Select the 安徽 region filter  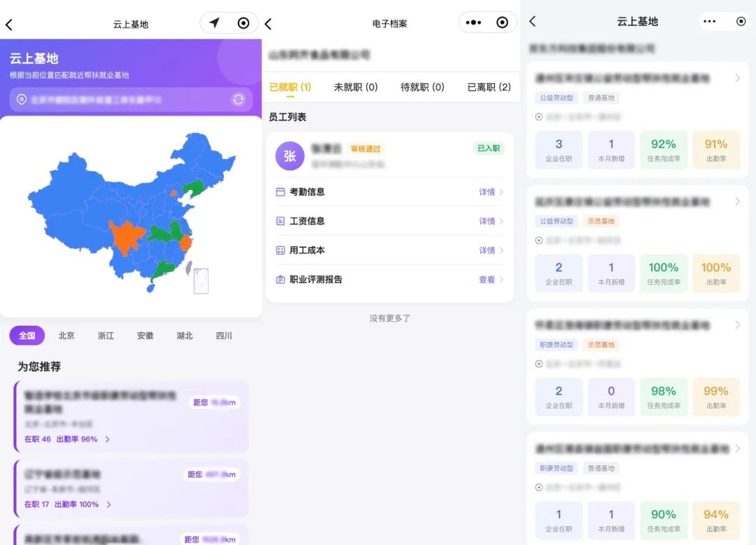point(145,336)
